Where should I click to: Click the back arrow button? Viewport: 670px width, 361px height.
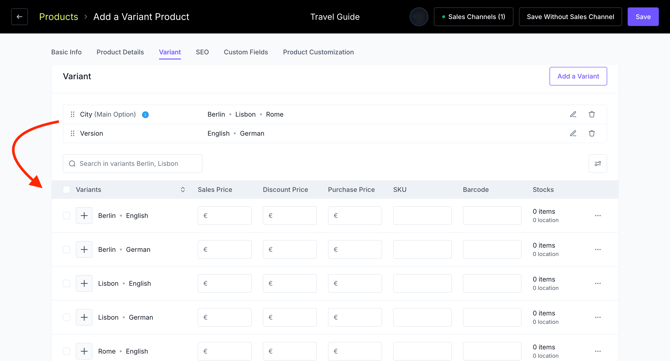(x=19, y=17)
